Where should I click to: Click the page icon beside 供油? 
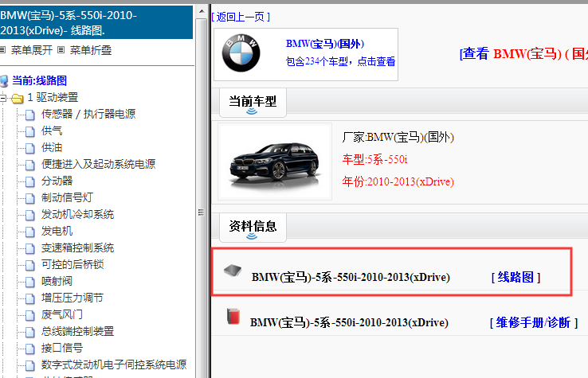(30, 148)
